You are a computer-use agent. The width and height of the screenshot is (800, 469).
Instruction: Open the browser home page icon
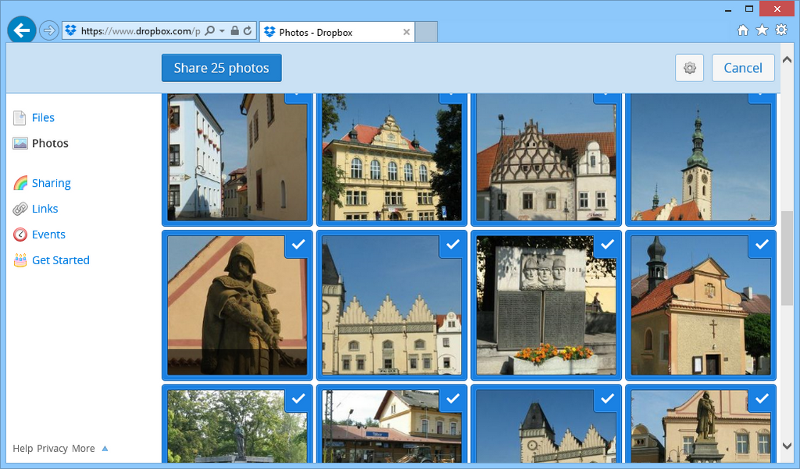[x=742, y=31]
